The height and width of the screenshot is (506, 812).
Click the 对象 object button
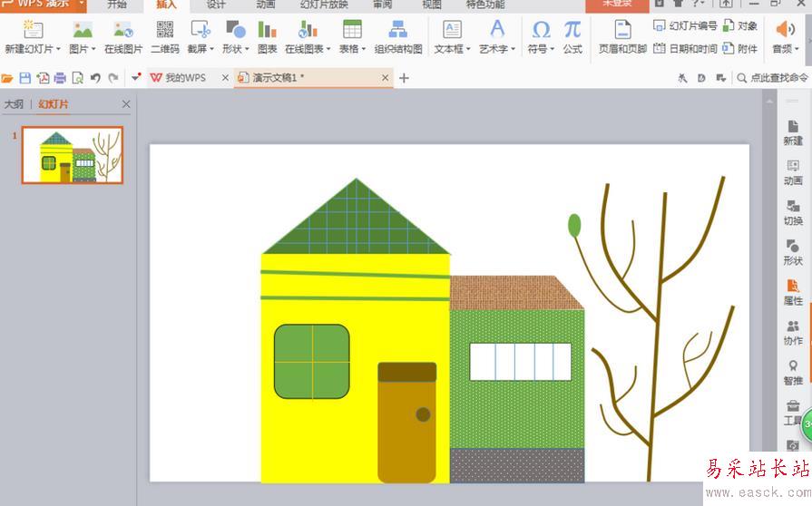pos(740,25)
